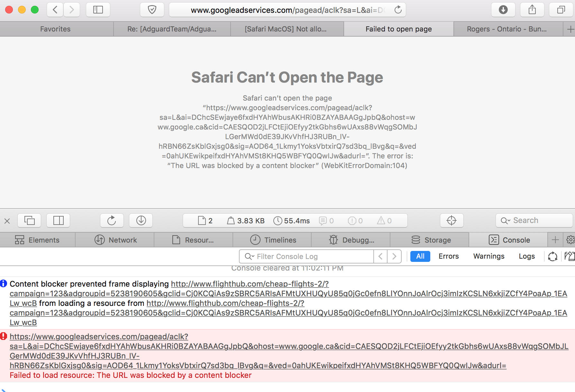Switch to the Favorites tab
Image resolution: width=575 pixels, height=392 pixels.
coord(55,29)
